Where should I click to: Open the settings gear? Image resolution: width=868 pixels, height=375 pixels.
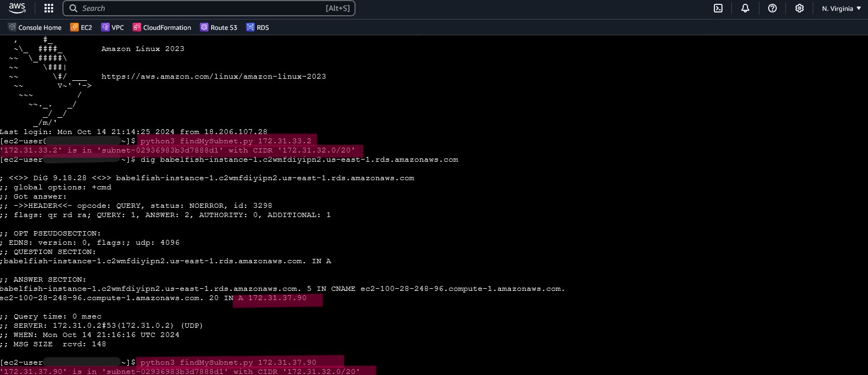[799, 8]
